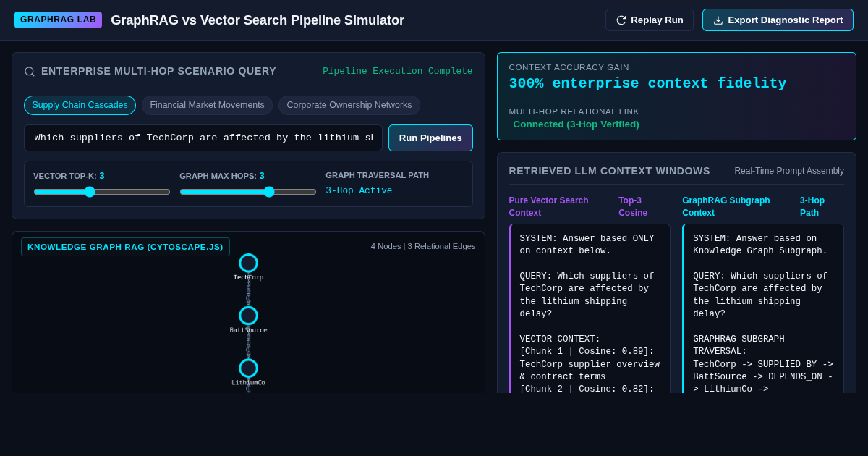Select the BattSource graph node
The image size is (868, 456).
pyautogui.click(x=248, y=316)
